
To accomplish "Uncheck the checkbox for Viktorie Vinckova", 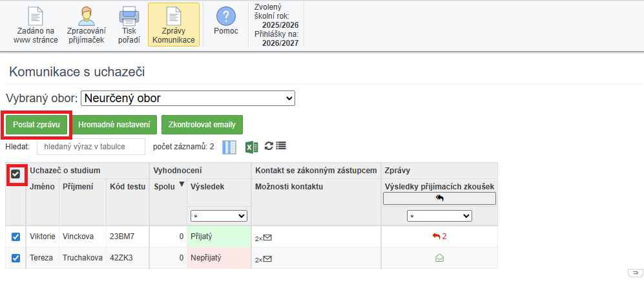I will (x=16, y=237).
